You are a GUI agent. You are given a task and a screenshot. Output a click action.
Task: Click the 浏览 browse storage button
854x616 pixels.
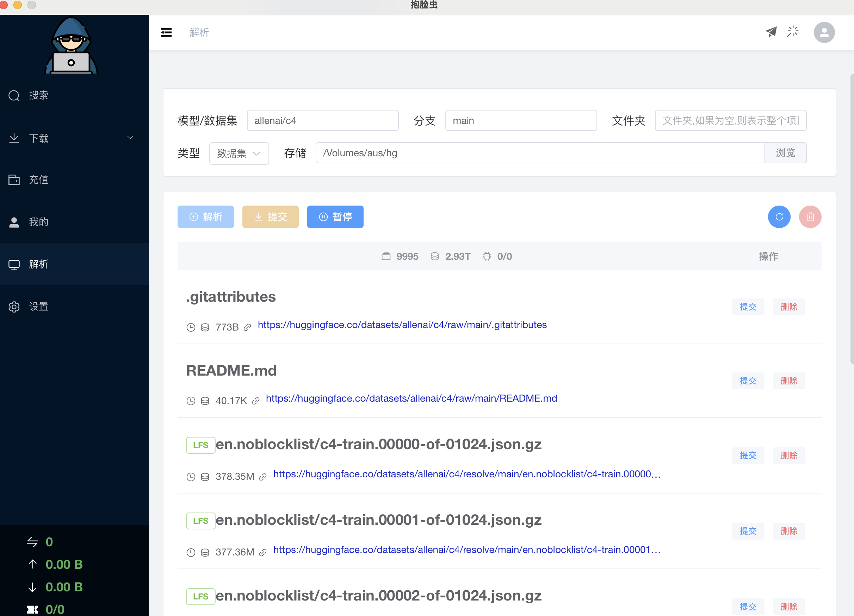click(785, 153)
